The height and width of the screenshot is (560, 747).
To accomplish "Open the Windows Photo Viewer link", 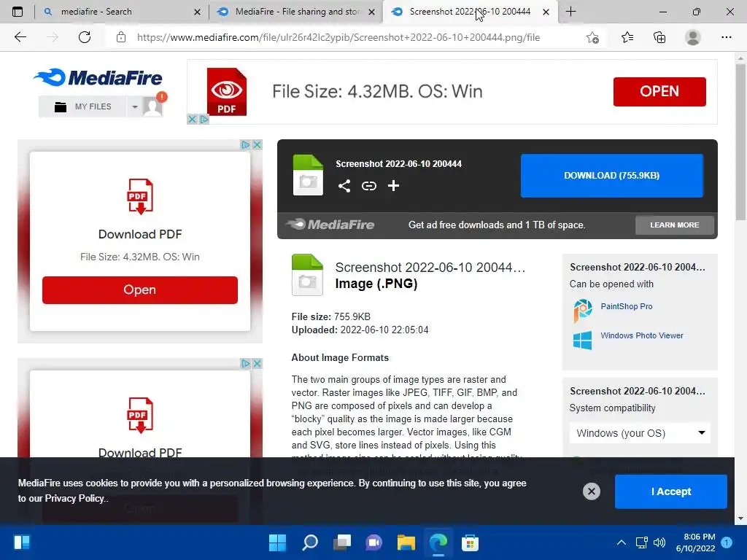I will [642, 335].
